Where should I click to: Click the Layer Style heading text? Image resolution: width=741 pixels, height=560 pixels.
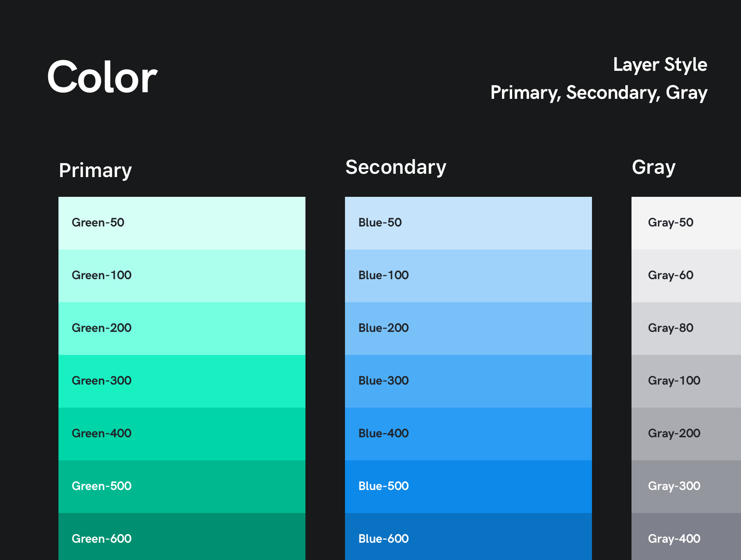coord(660,65)
